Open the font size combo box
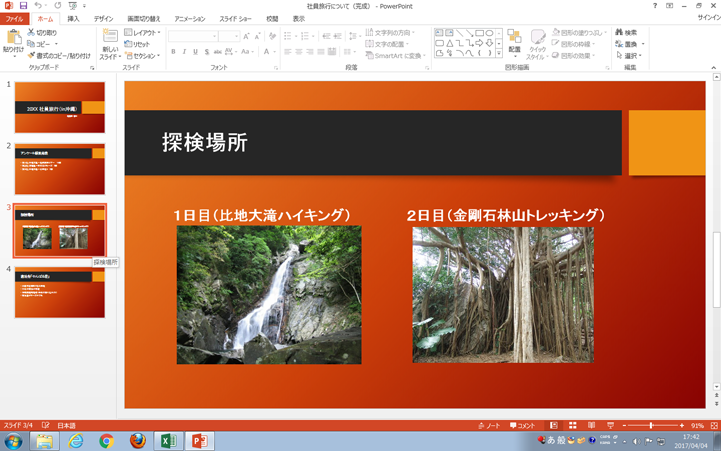 [229, 36]
